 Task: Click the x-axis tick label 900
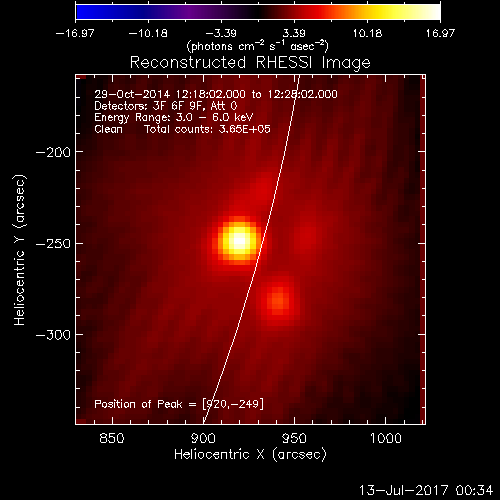click(203, 438)
